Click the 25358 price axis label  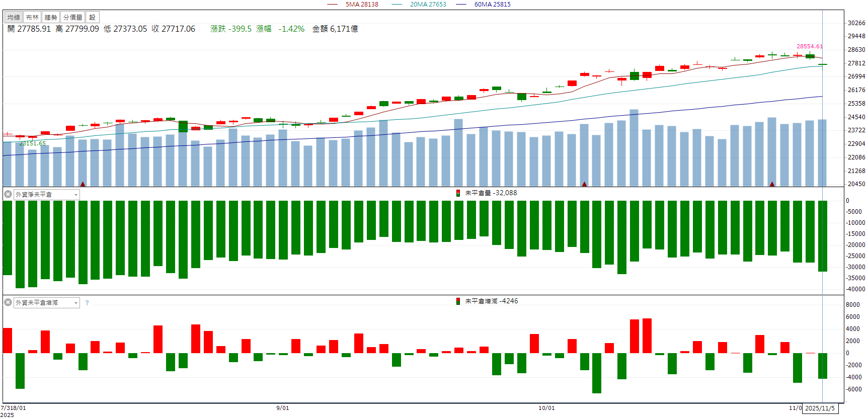pyautogui.click(x=856, y=104)
